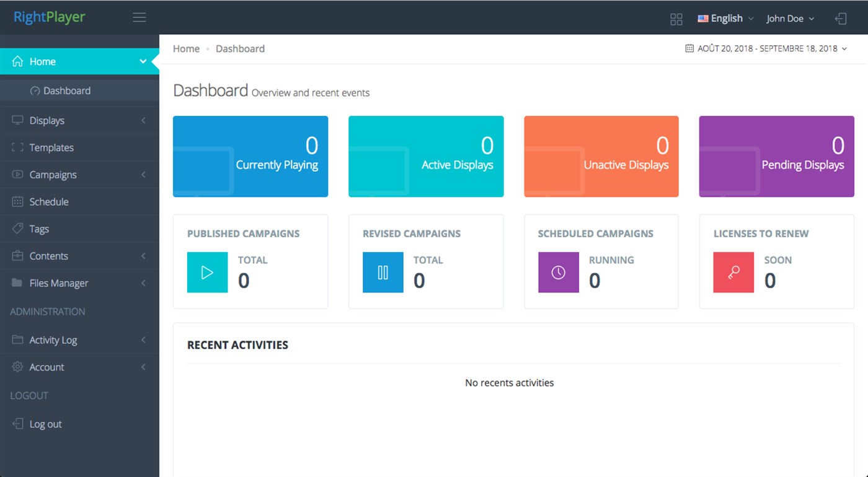The width and height of the screenshot is (868, 477).
Task: Click the Published Campaigns play icon tile
Action: [207, 272]
